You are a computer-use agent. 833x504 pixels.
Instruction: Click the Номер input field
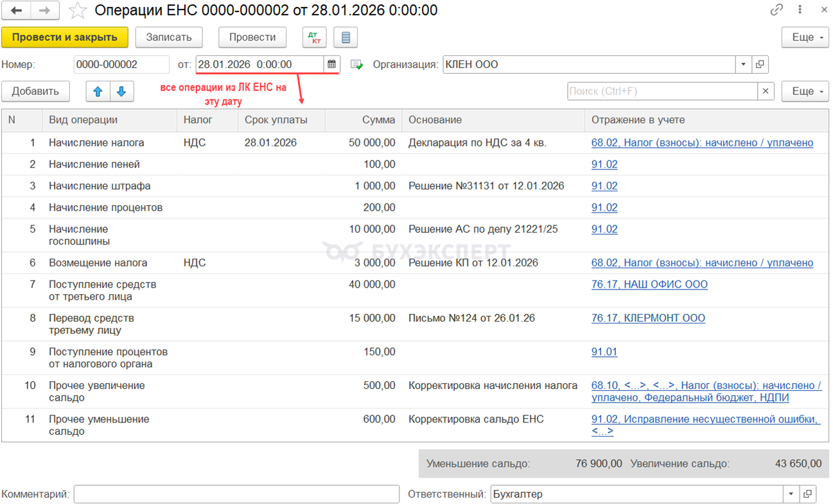(121, 64)
